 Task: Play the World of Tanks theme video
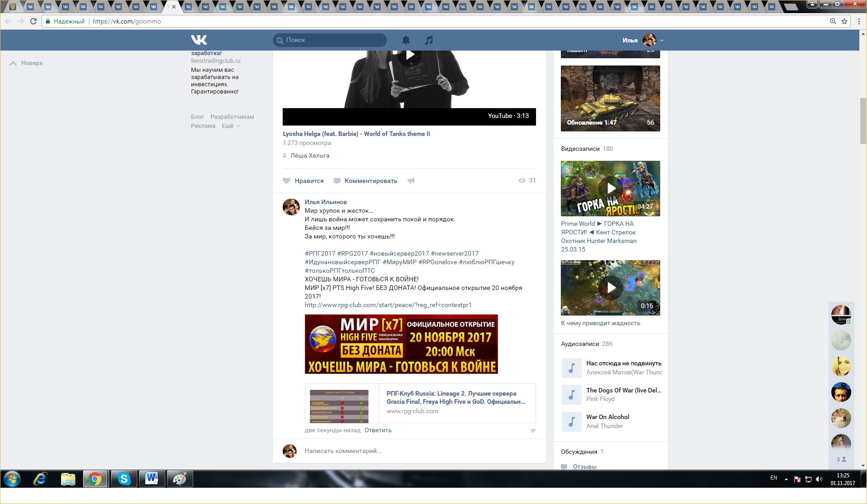click(410, 55)
